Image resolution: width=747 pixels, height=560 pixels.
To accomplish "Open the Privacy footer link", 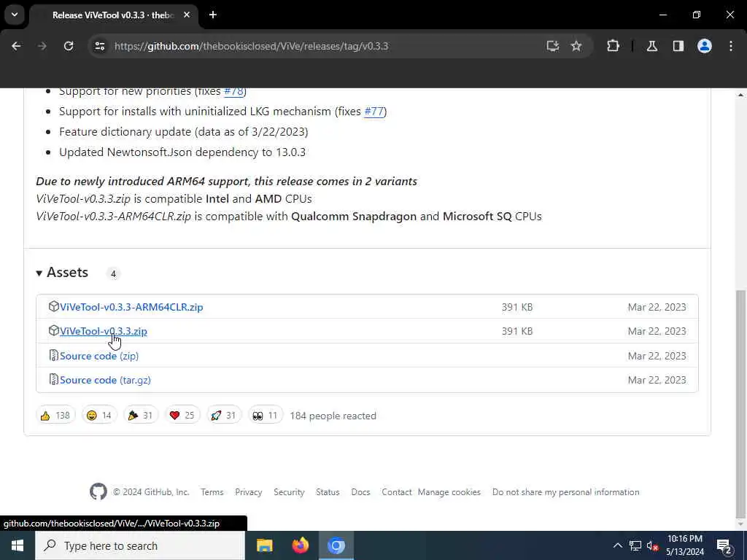I will (248, 492).
